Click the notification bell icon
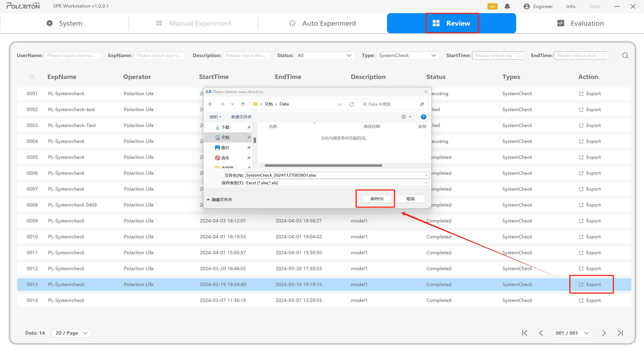644x352 pixels. pyautogui.click(x=507, y=6)
